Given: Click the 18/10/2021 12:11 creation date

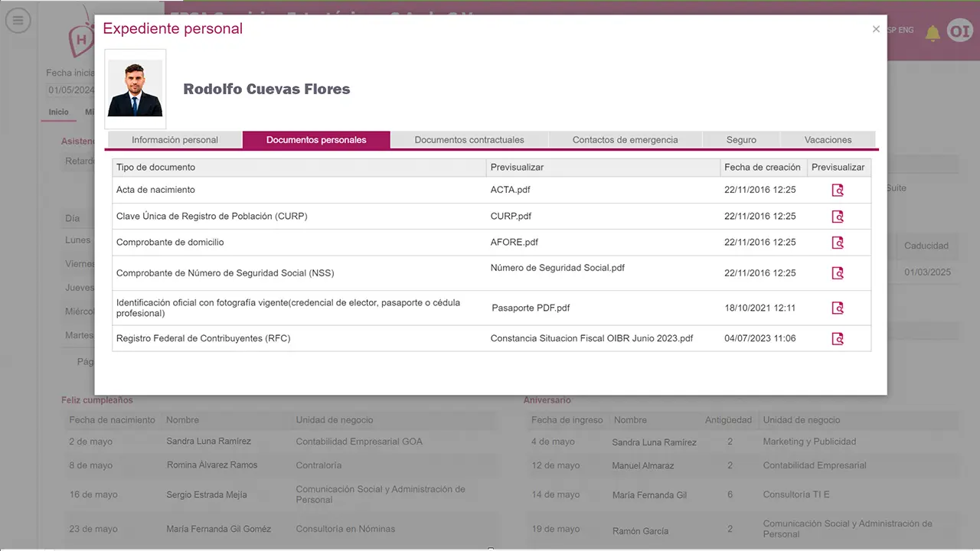Looking at the screenshot, I should tap(760, 308).
